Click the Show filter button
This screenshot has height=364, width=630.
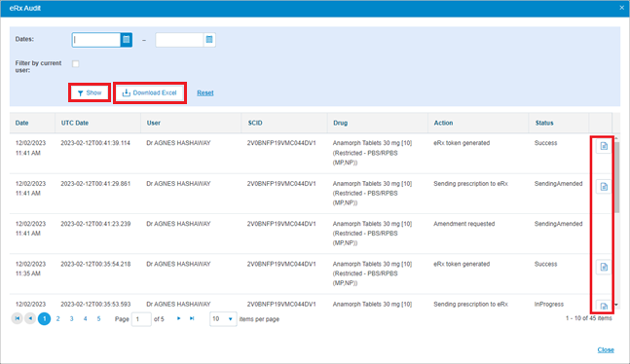90,92
